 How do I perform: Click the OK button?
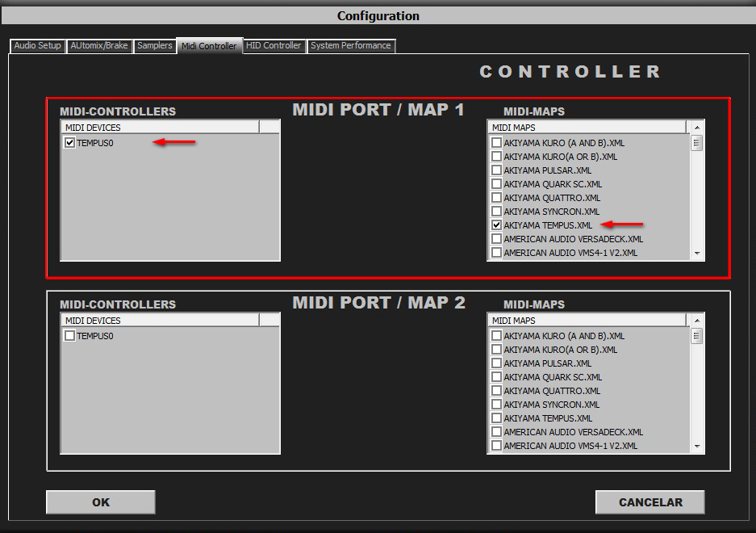tap(101, 502)
